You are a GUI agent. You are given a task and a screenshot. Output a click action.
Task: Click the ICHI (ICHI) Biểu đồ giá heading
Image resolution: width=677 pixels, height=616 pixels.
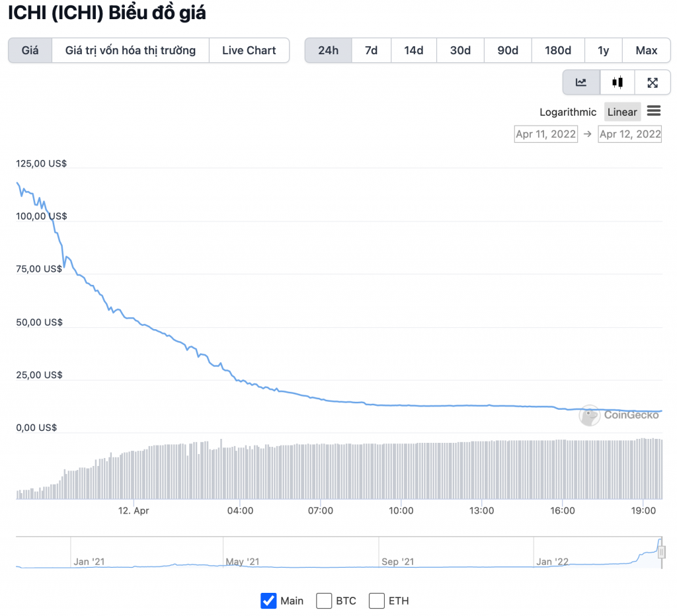(x=106, y=13)
